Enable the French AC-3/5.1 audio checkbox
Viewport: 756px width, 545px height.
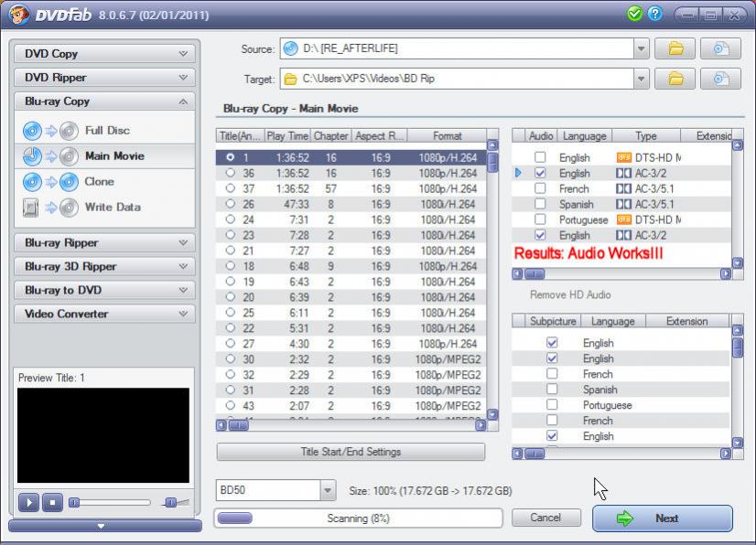tap(540, 189)
